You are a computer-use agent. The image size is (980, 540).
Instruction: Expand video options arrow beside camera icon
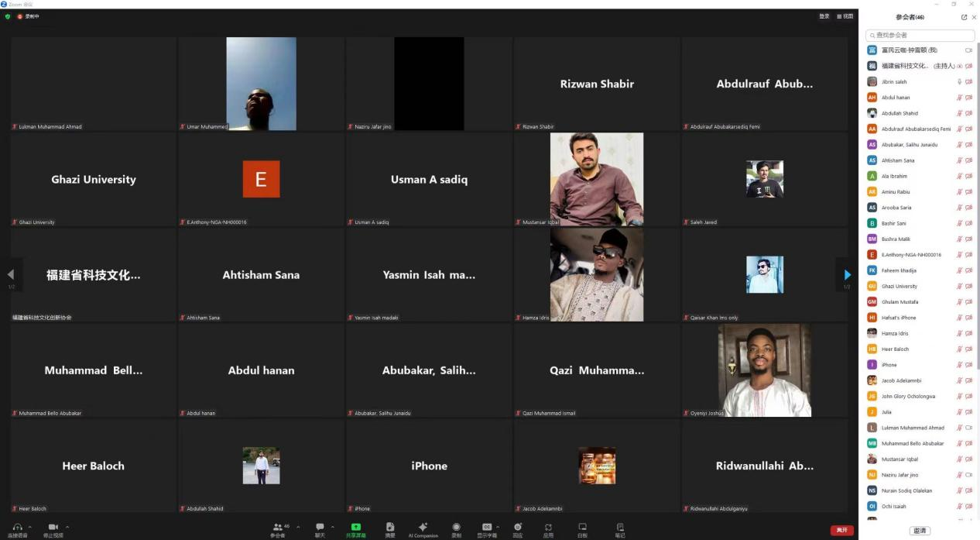point(67,527)
